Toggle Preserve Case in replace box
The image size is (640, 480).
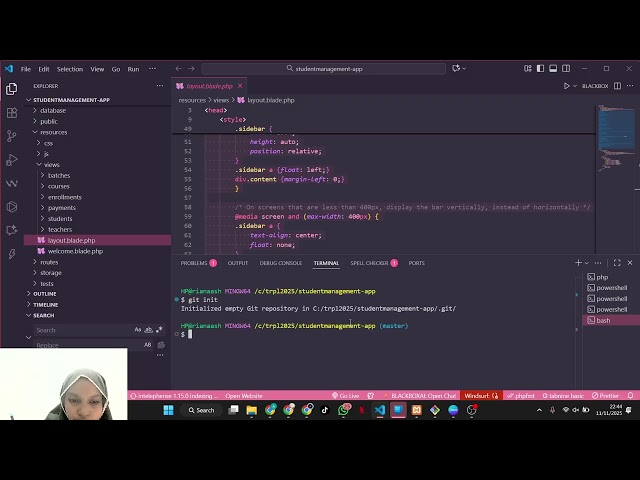[147, 345]
